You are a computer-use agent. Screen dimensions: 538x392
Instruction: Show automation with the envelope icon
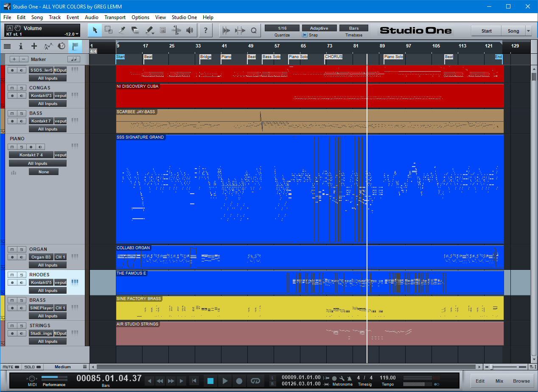pyautogui.click(x=48, y=46)
